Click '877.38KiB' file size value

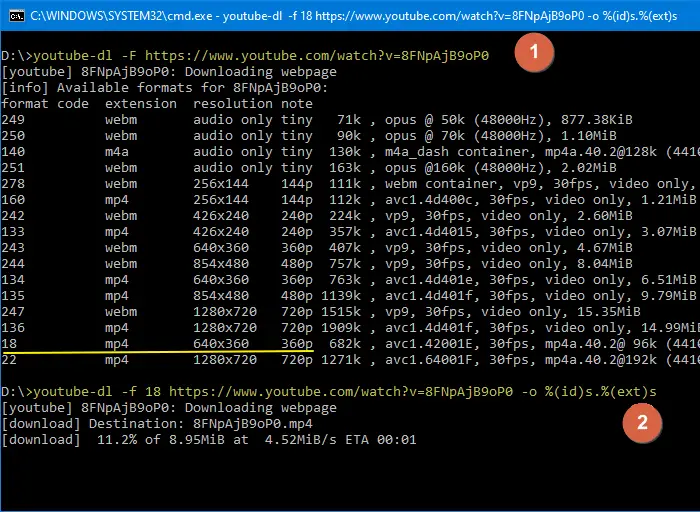(x=597, y=120)
